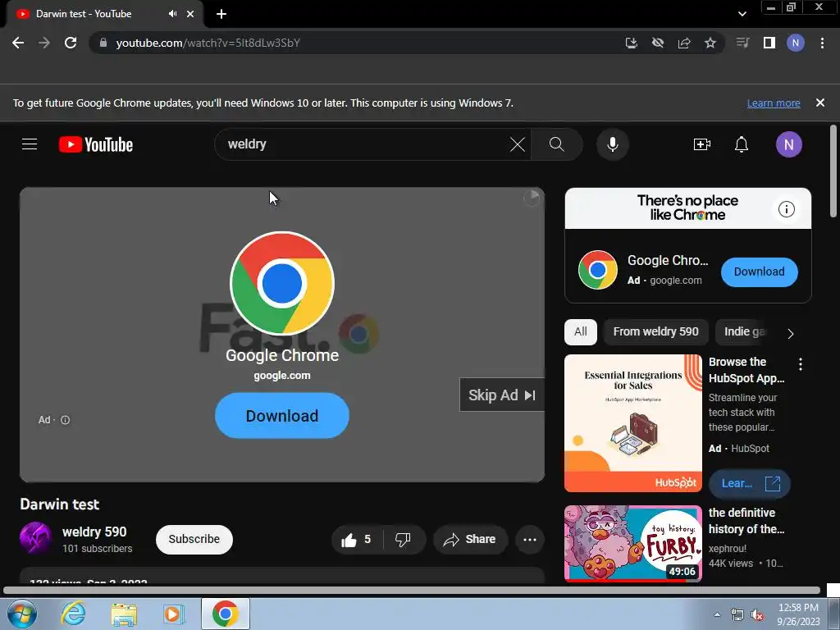Clear the search box with the X icon
The height and width of the screenshot is (630, 840).
pos(518,144)
